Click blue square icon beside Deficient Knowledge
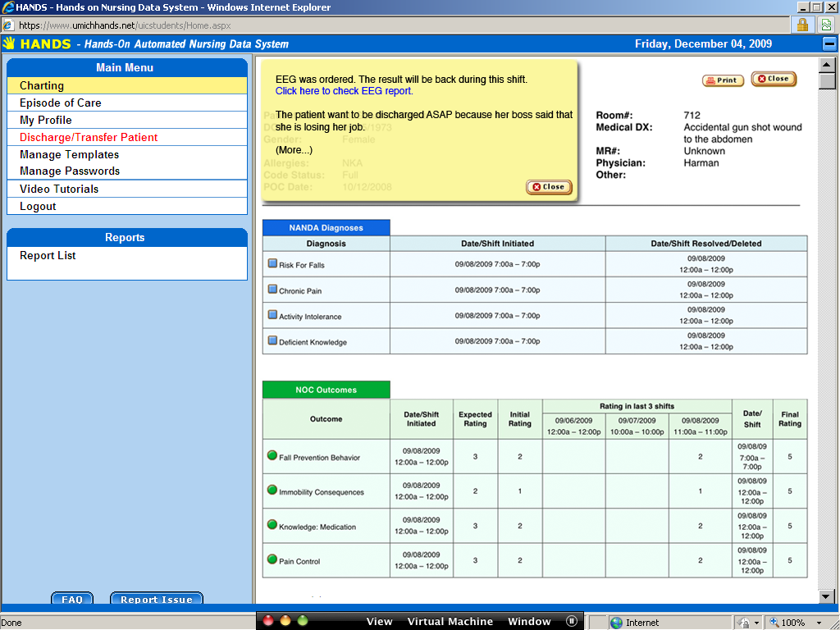The width and height of the screenshot is (840, 630). pos(272,340)
